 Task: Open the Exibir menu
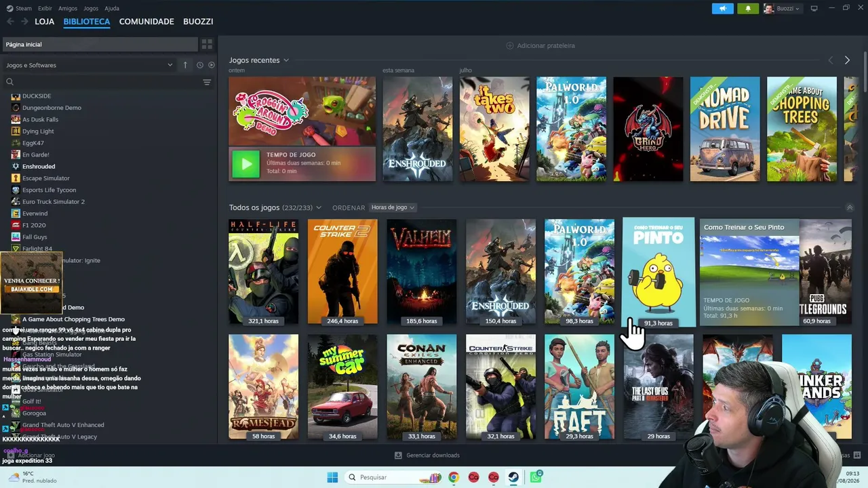(45, 8)
